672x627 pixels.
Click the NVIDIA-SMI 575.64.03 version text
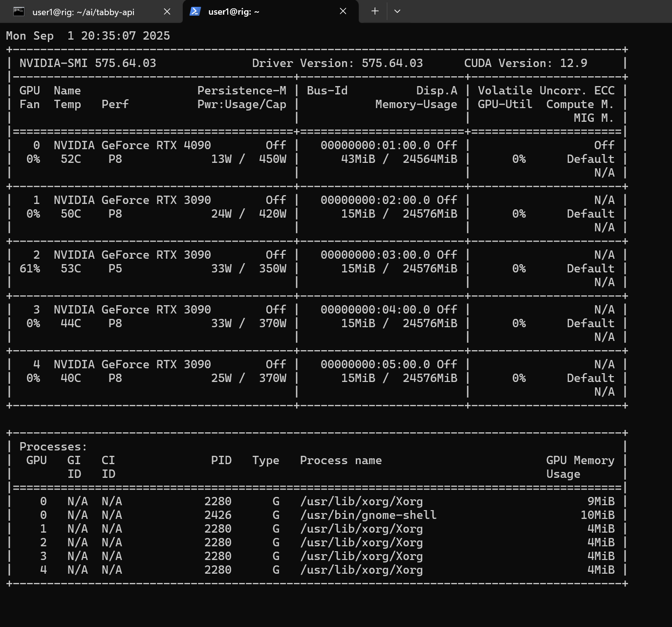click(88, 63)
